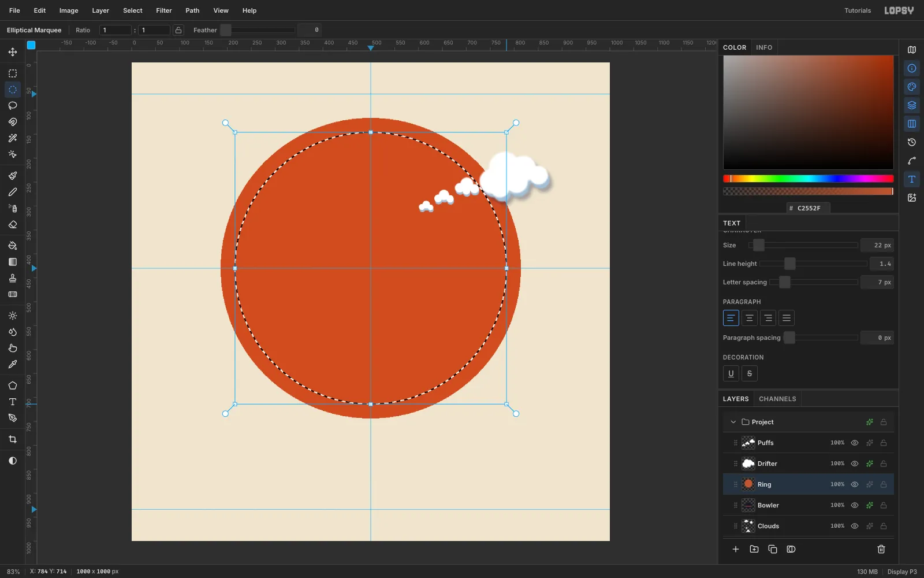924x578 pixels.
Task: Switch to the INFO tab
Action: (x=764, y=47)
